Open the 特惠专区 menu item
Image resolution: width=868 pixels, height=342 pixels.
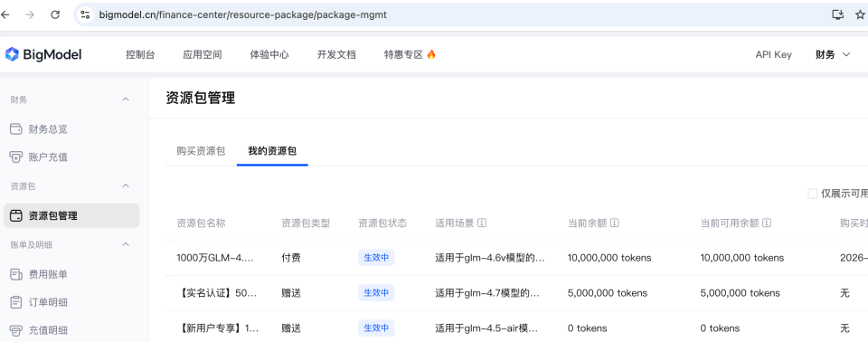(403, 54)
